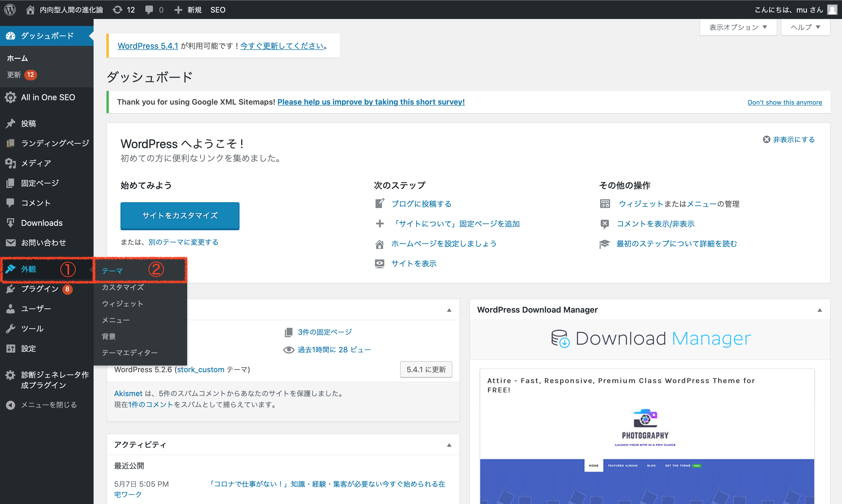Select テーマ in the 外観 submenu
This screenshot has width=842, height=504.
point(112,271)
